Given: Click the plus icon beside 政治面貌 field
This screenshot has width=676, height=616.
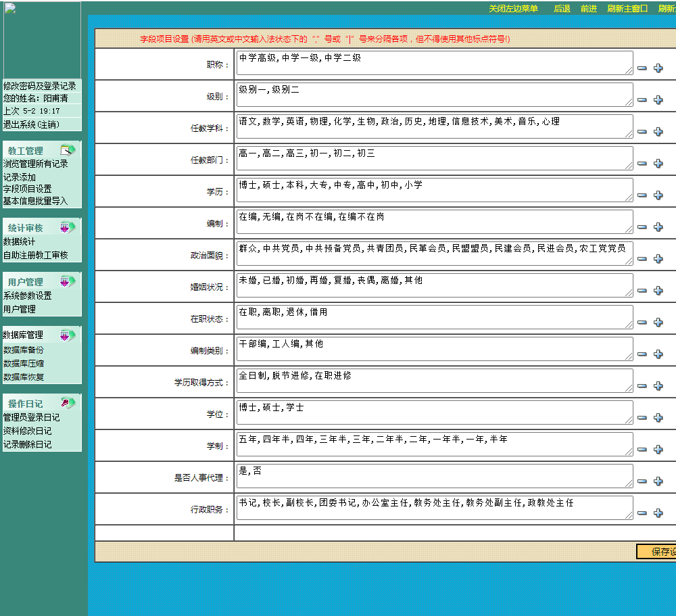Looking at the screenshot, I should tap(658, 259).
